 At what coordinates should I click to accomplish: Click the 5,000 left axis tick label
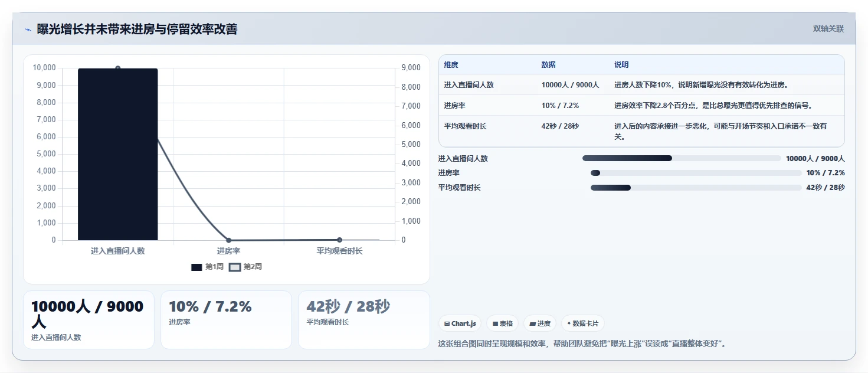[46, 154]
